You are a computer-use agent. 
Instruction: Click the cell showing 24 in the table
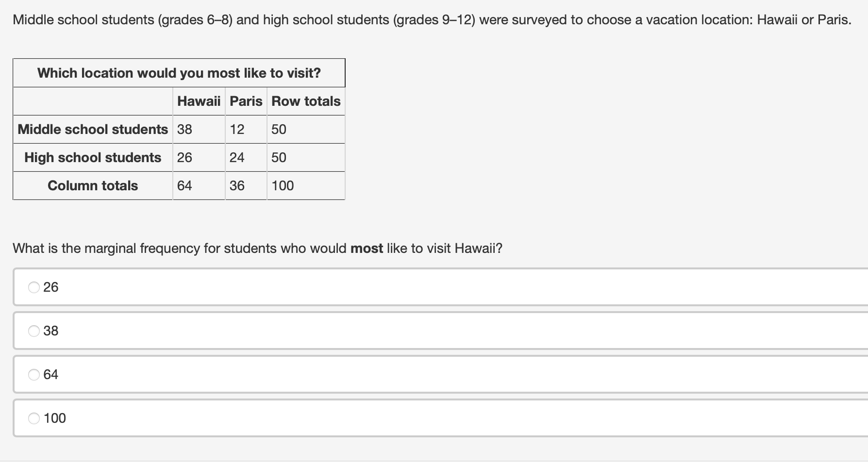click(235, 157)
